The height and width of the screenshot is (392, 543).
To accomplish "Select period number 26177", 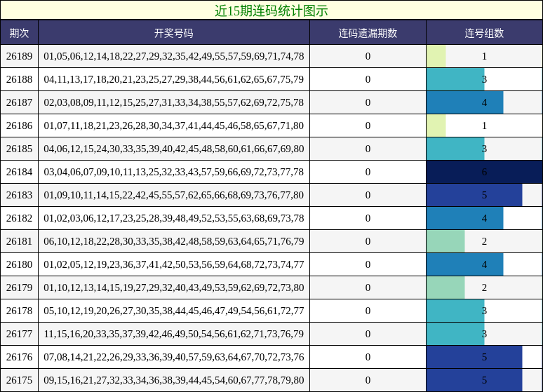I will coord(19,334).
